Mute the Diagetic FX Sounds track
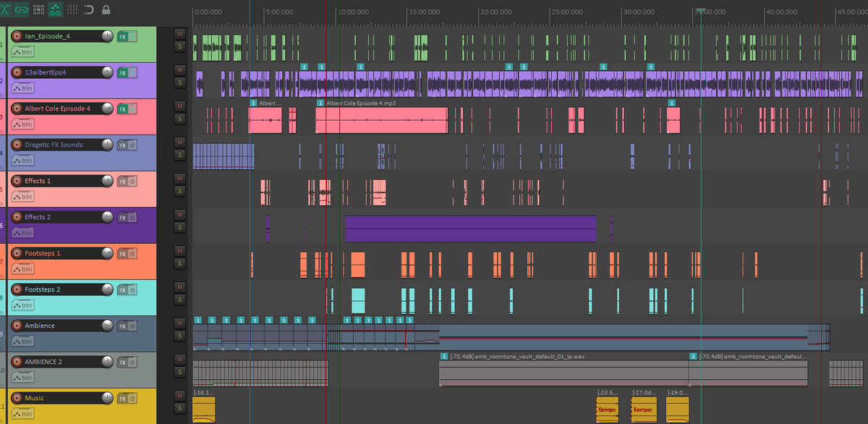 tap(179, 142)
